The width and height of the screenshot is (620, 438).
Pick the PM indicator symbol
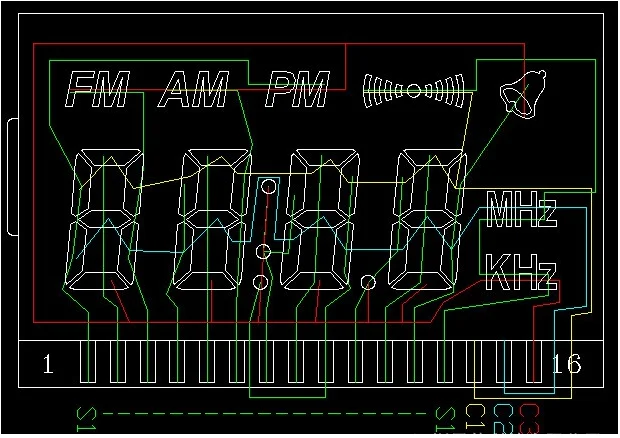(x=298, y=89)
